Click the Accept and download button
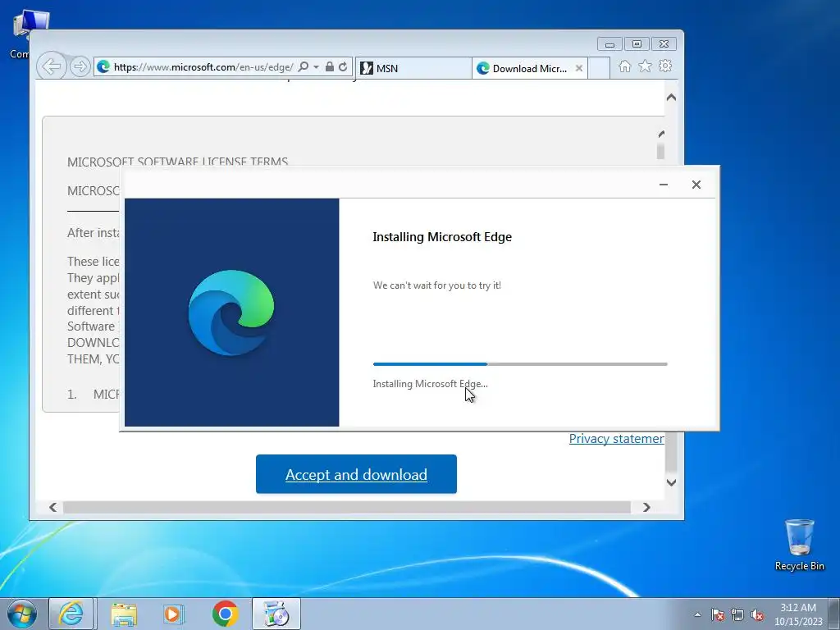Viewport: 840px width, 630px height. [x=356, y=474]
